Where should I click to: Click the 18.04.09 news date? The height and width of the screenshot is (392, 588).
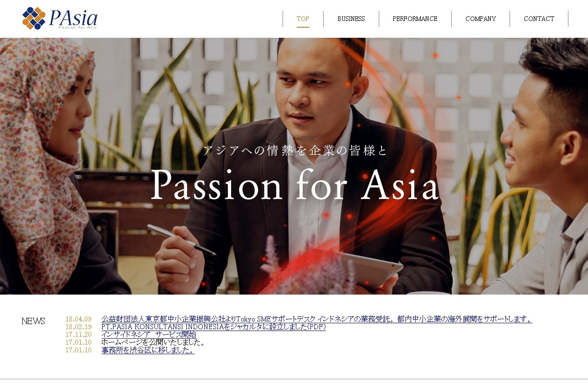(78, 319)
